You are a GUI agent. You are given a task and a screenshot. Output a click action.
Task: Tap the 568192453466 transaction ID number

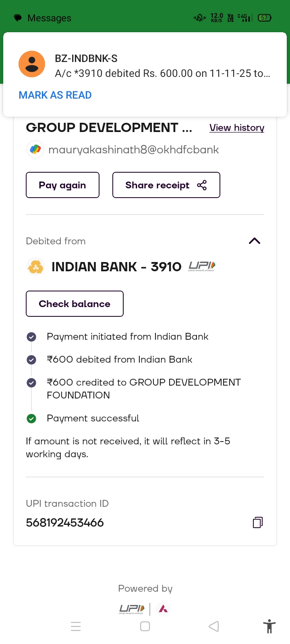click(65, 522)
